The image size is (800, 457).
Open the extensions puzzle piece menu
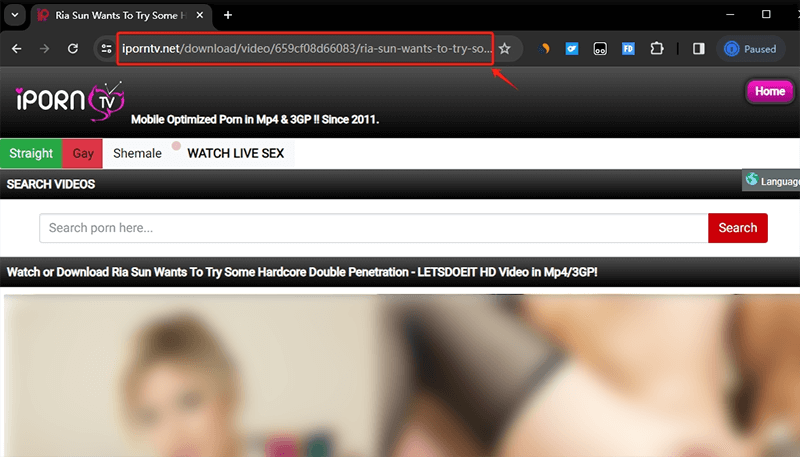[657, 48]
